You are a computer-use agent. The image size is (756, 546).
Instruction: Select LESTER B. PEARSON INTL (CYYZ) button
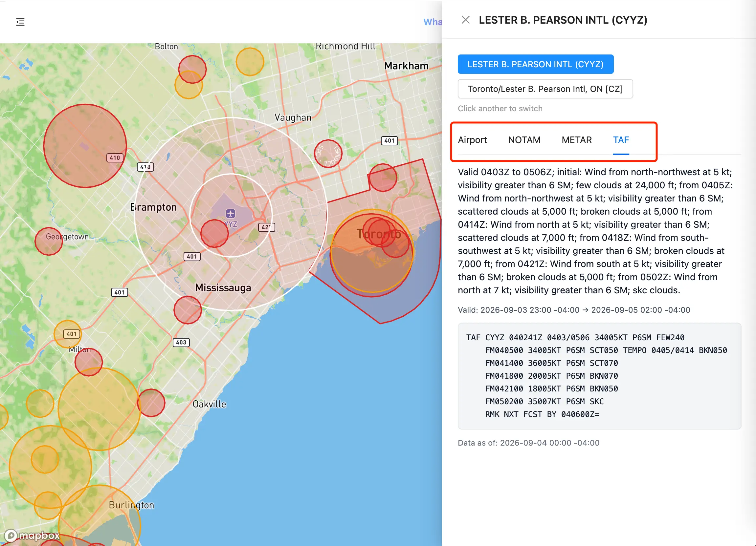(x=535, y=64)
